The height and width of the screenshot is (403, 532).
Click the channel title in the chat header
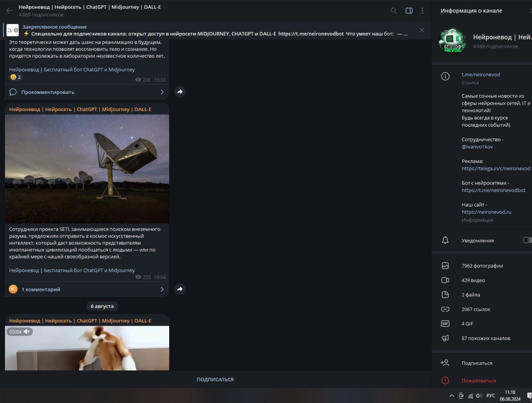point(90,7)
